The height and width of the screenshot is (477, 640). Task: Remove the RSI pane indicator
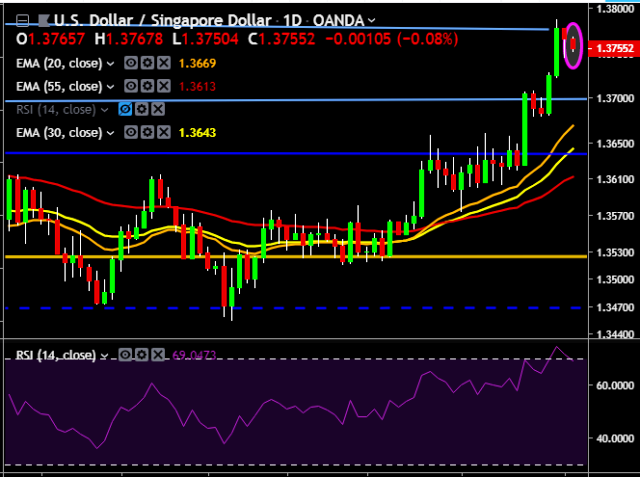[158, 355]
